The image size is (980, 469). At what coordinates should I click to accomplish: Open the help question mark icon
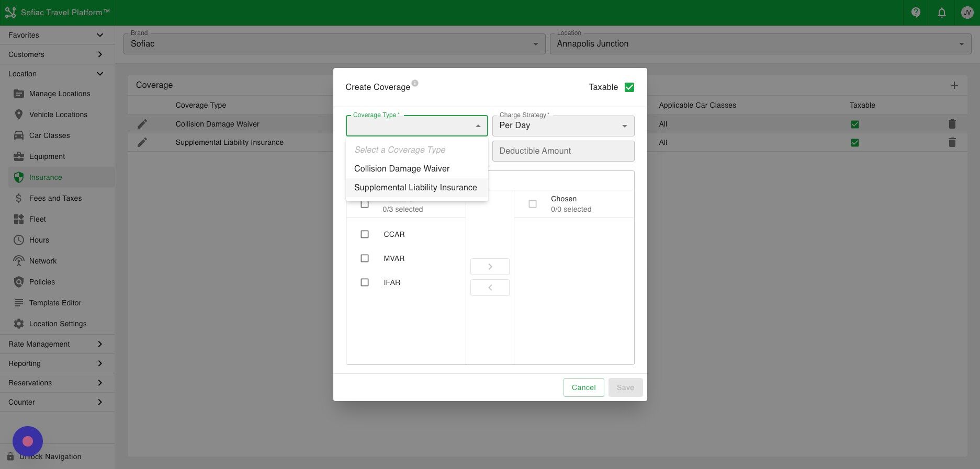916,13
